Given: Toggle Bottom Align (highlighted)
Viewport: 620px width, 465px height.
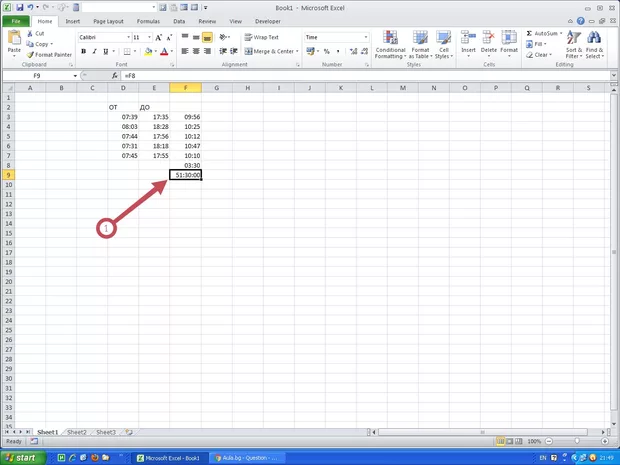Looking at the screenshot, I should (207, 37).
